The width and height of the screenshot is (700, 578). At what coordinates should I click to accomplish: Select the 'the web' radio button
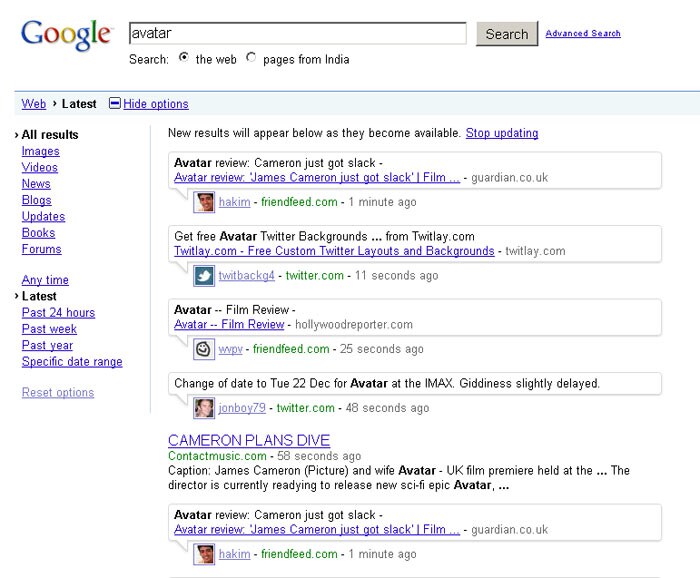point(183,57)
